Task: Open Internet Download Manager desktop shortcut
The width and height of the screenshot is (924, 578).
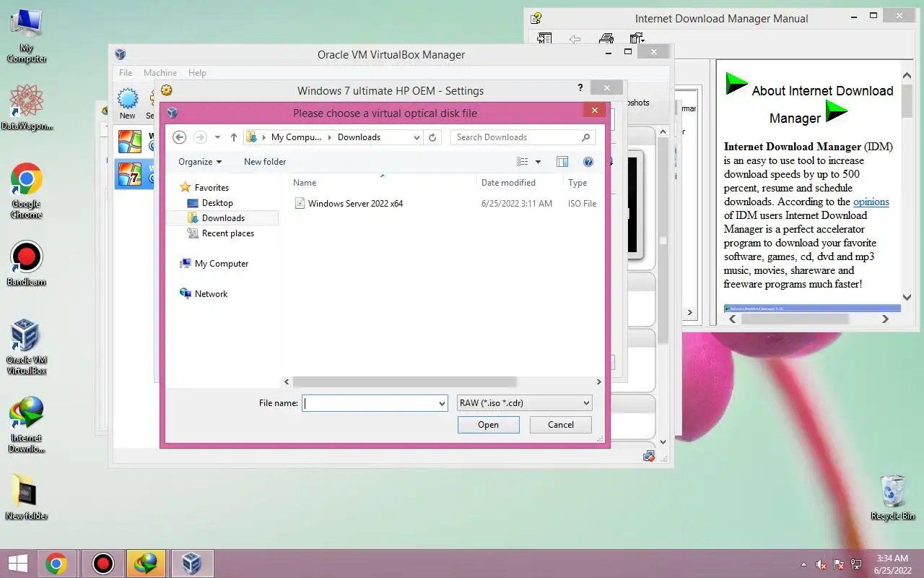Action: pos(27,425)
